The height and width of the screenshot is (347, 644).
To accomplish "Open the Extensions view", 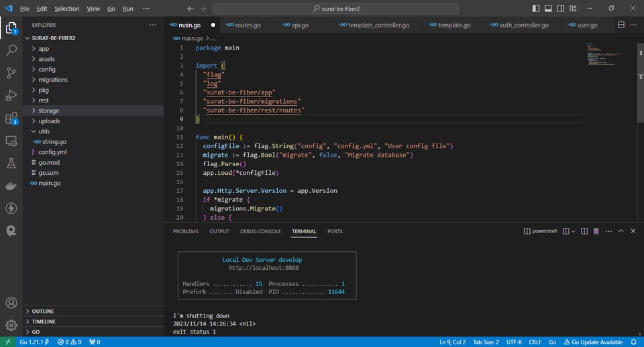I will 11,118.
